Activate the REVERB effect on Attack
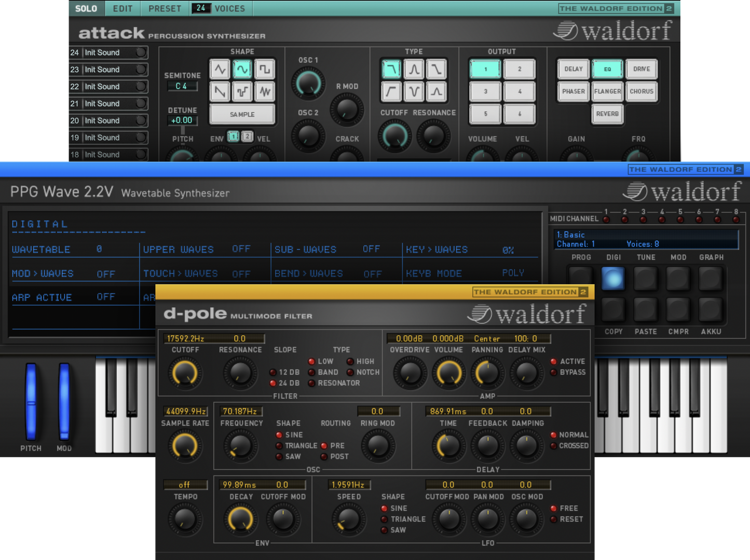The height and width of the screenshot is (560, 750). tap(607, 114)
